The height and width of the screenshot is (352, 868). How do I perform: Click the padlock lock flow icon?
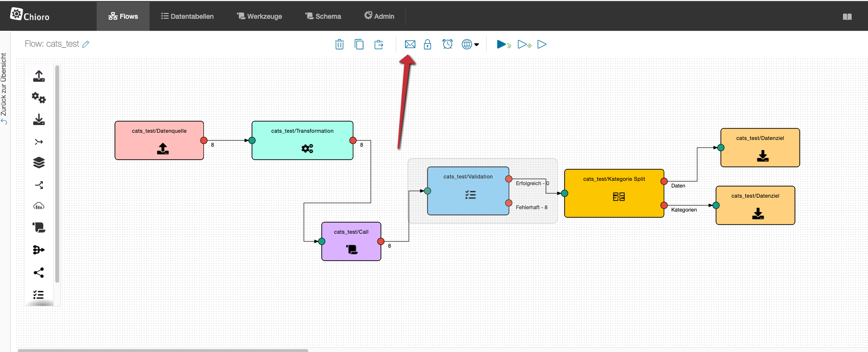[428, 44]
